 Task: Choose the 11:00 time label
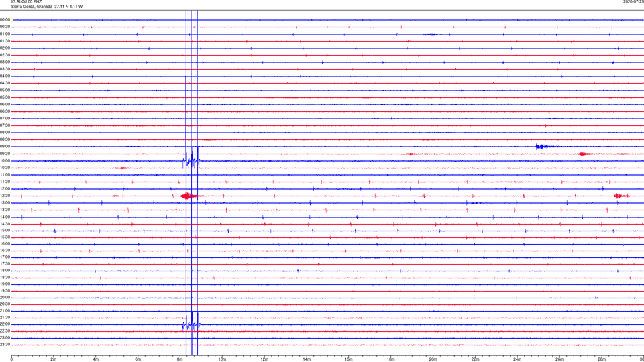pyautogui.click(x=5, y=175)
